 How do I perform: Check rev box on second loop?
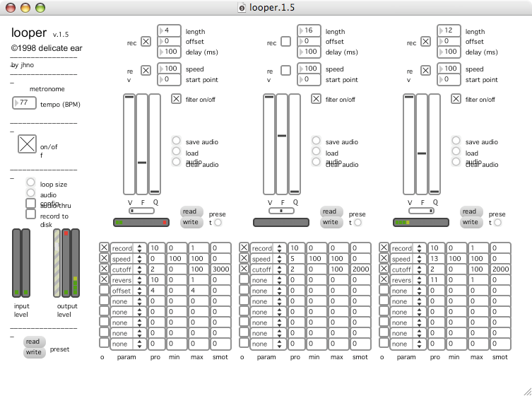point(285,70)
